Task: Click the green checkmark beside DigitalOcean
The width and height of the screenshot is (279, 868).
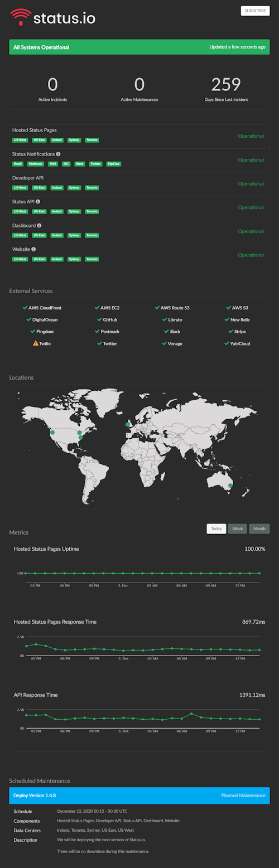Action: pyautogui.click(x=28, y=319)
